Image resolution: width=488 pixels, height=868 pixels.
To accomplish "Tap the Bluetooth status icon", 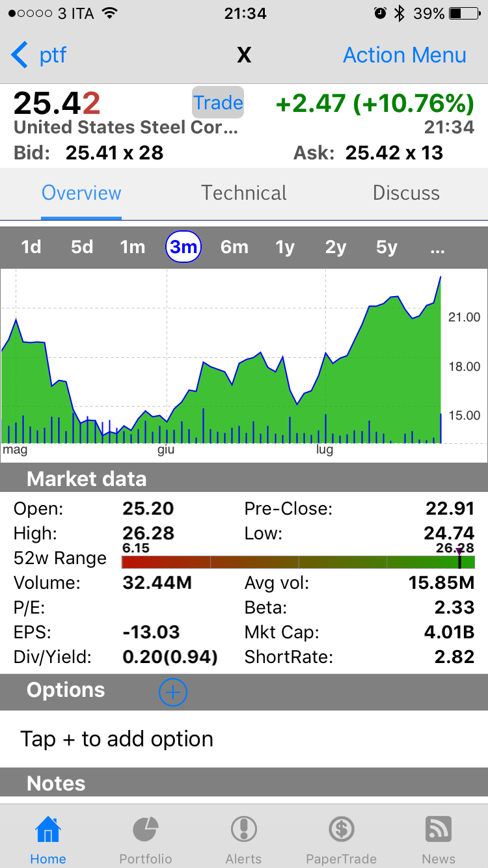I will (x=400, y=13).
